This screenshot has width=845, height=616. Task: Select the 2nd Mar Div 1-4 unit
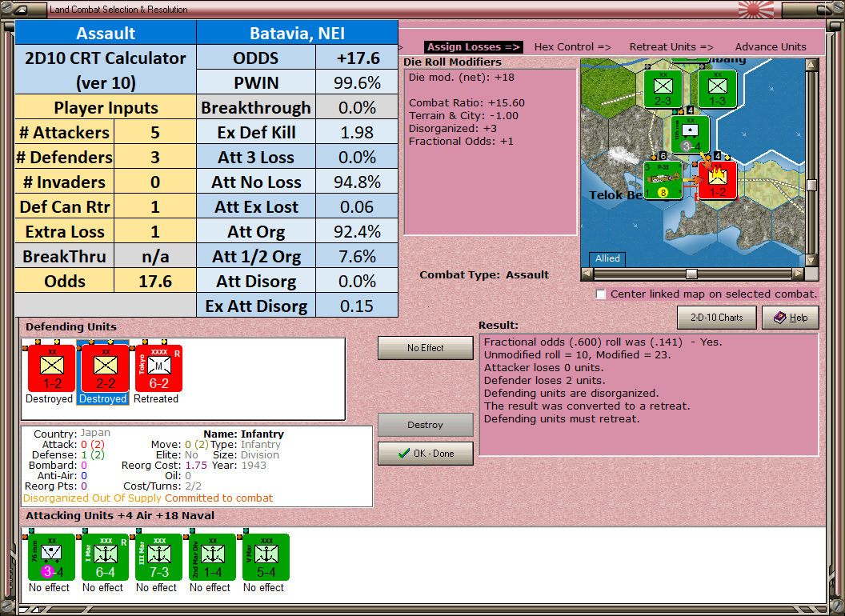pyautogui.click(x=212, y=557)
